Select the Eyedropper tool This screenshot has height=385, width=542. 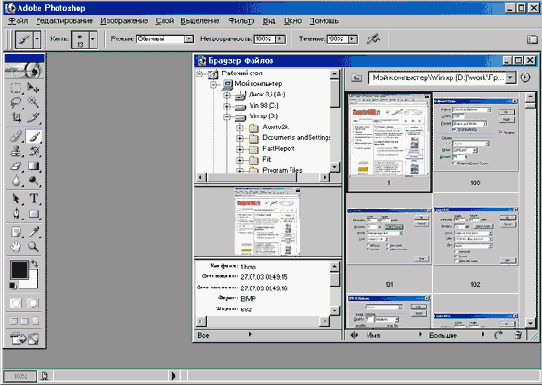[x=34, y=232]
